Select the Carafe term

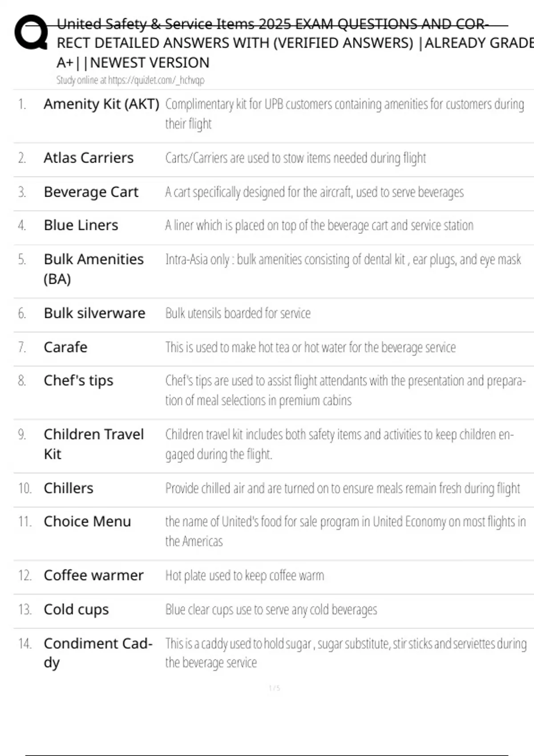coord(65,347)
